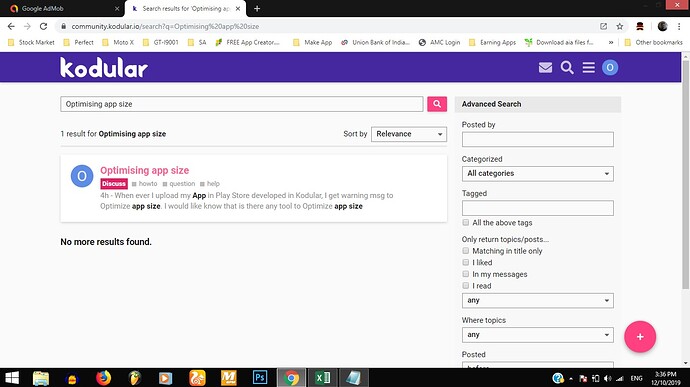This screenshot has height=387, width=690.
Task: Select the 'Search results for Optimising' tab
Action: [185, 8]
